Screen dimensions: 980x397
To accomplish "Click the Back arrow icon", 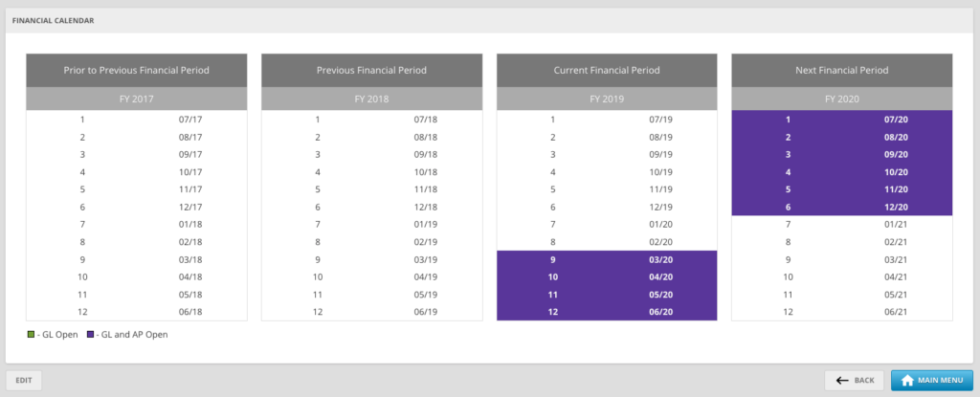I will pos(842,380).
